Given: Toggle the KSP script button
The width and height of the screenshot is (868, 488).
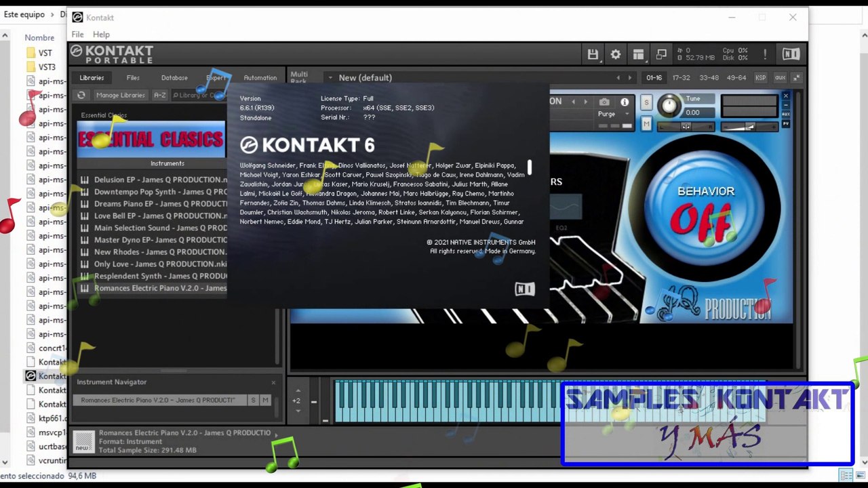Looking at the screenshot, I should 760,78.
